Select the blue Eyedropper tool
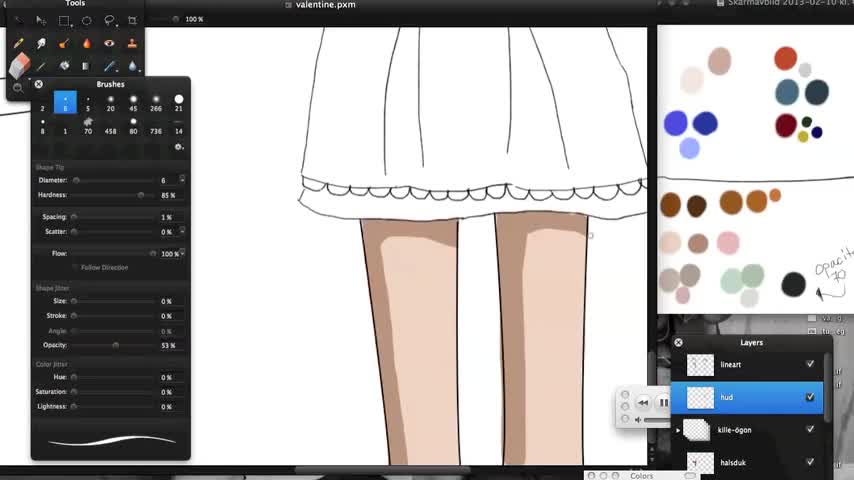Image resolution: width=854 pixels, height=480 pixels. (109, 66)
